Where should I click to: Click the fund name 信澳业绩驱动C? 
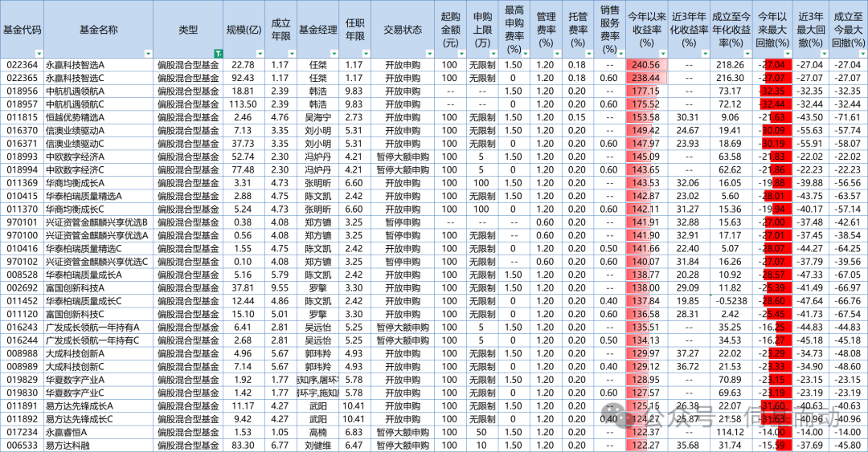pos(75,144)
